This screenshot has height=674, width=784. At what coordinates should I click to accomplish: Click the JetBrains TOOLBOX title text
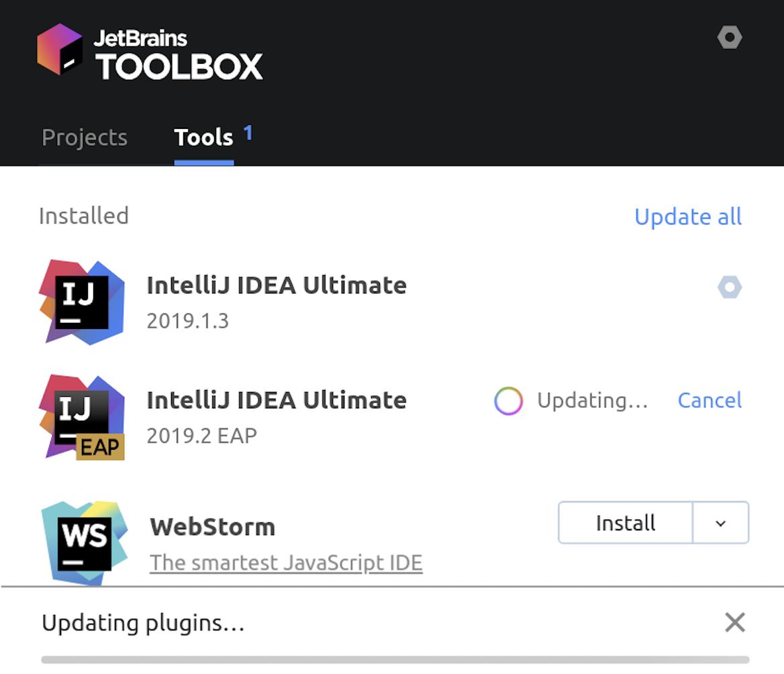(x=179, y=55)
